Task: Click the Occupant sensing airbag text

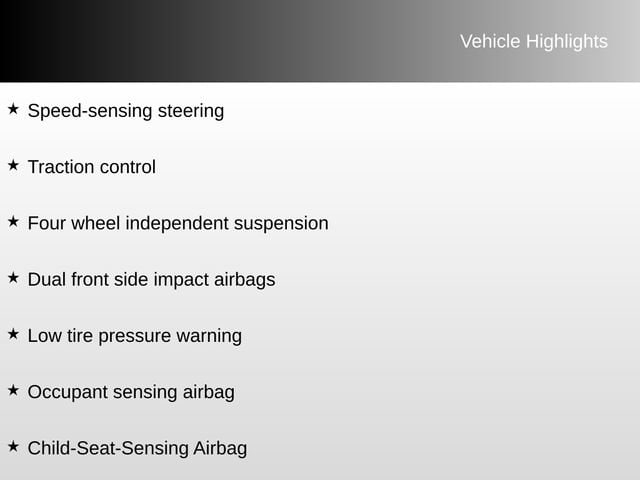Action: pyautogui.click(x=130, y=392)
